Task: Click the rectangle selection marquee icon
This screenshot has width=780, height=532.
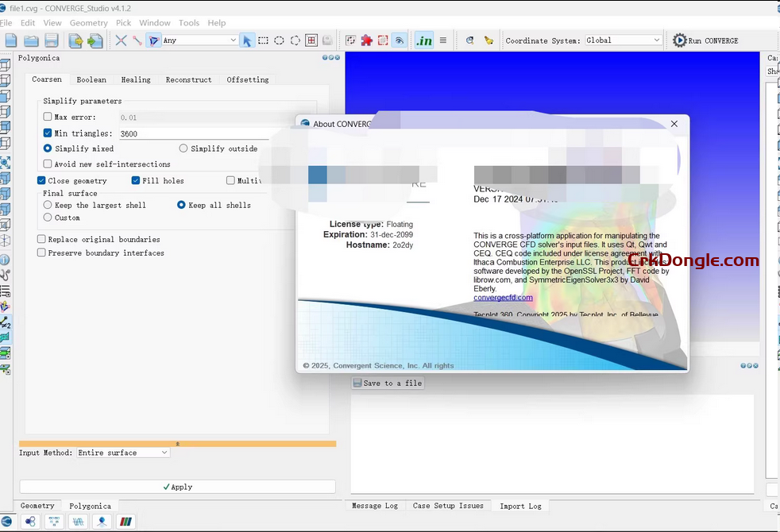Action: point(263,40)
